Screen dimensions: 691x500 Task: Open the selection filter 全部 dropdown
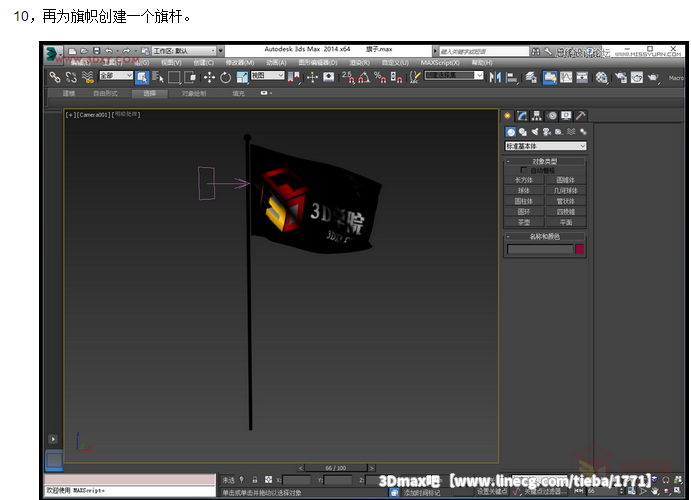[x=116, y=76]
